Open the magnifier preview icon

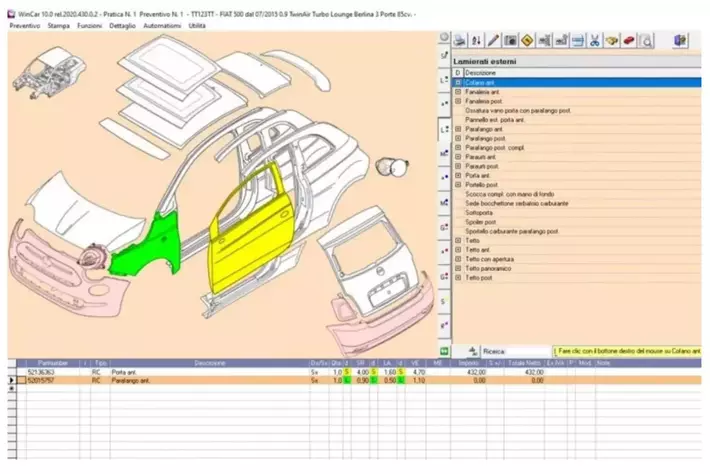(x=647, y=41)
